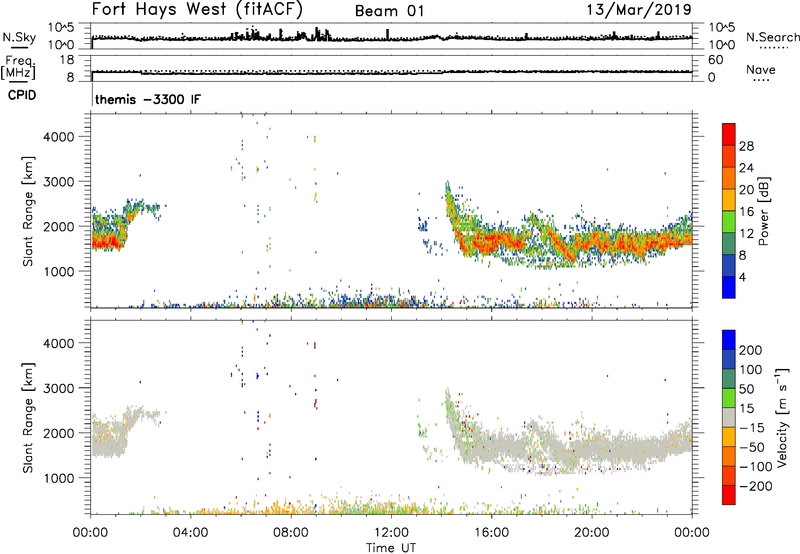Click the '60' label on the Nave axis

(715, 60)
